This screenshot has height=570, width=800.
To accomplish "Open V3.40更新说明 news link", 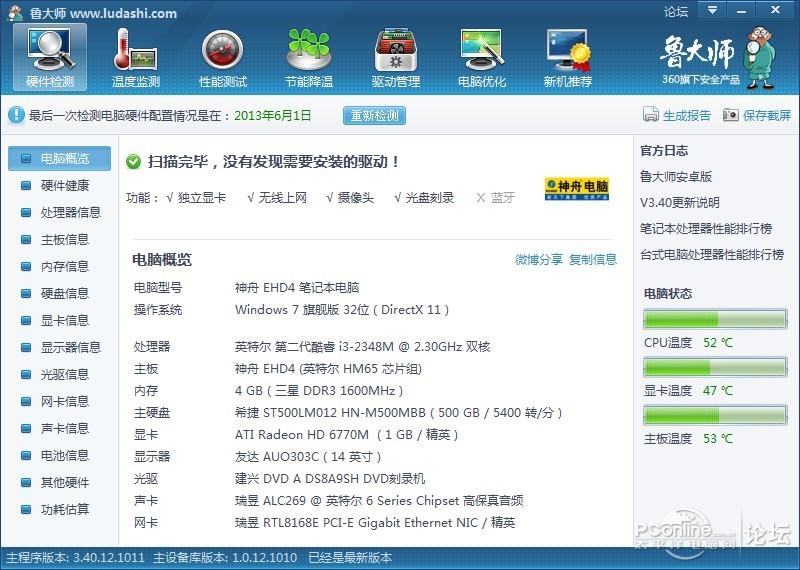I will point(680,203).
